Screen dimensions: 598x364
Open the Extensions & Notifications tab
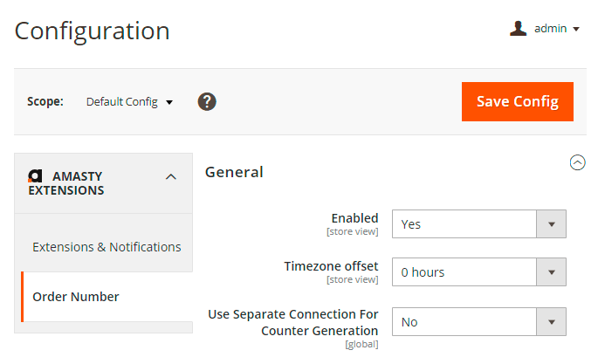(x=107, y=247)
